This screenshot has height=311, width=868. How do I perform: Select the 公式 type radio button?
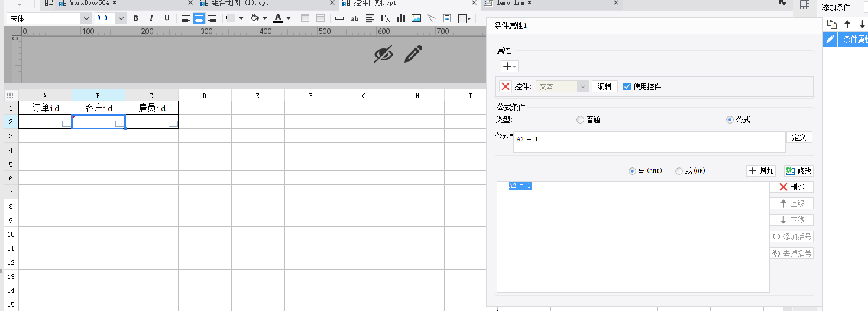[x=730, y=120]
